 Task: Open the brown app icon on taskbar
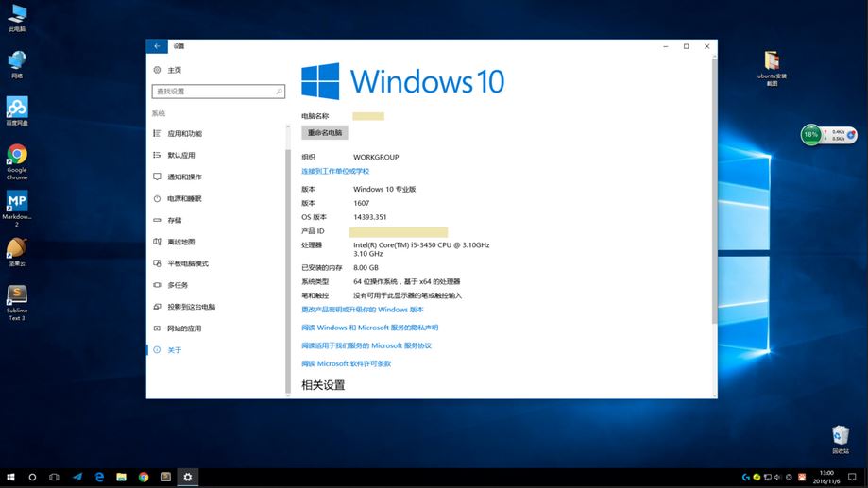coord(165,477)
